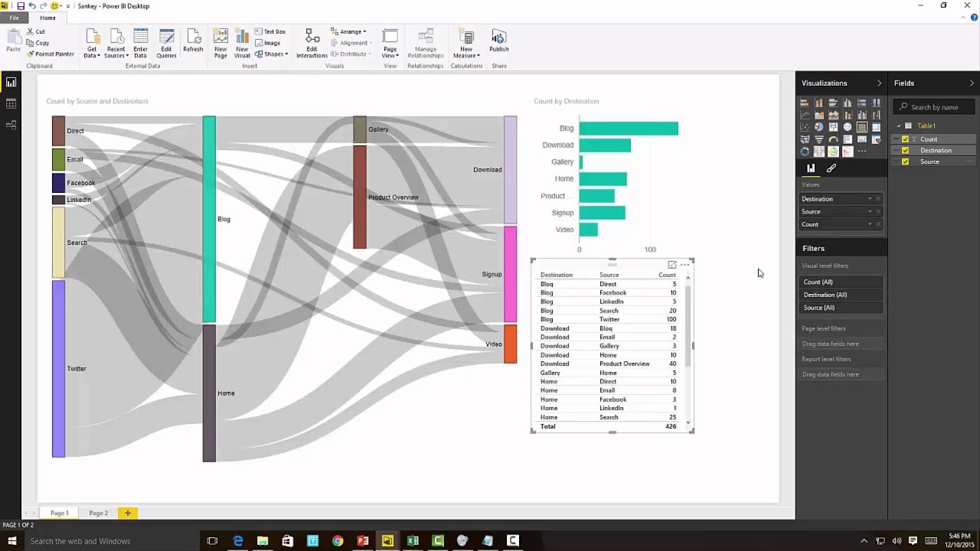Select the line chart visualization
Image resolution: width=980 pixels, height=551 pixels.
click(805, 115)
